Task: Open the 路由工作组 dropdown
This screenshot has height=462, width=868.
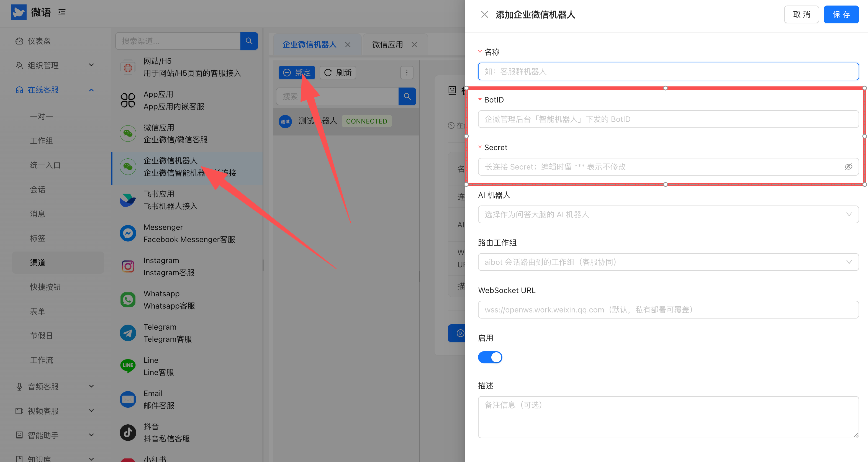Action: [x=668, y=262]
